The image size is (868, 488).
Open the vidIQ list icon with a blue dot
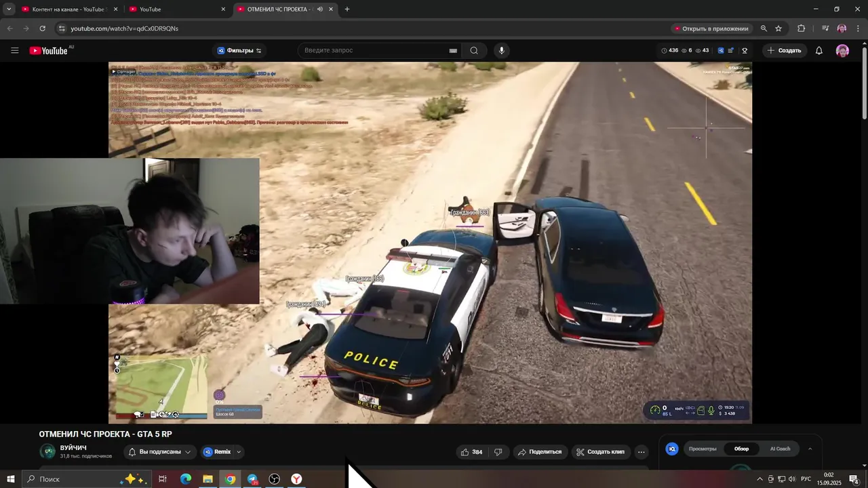[x=732, y=50]
